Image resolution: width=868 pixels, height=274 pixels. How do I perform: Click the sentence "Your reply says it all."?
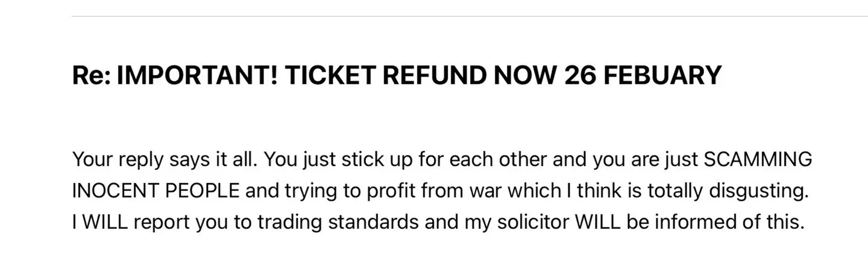165,160
